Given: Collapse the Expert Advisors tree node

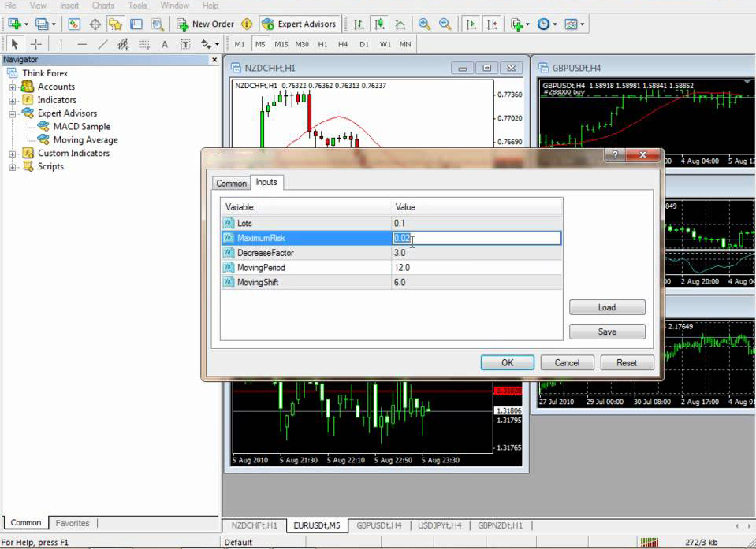Looking at the screenshot, I should (x=13, y=114).
